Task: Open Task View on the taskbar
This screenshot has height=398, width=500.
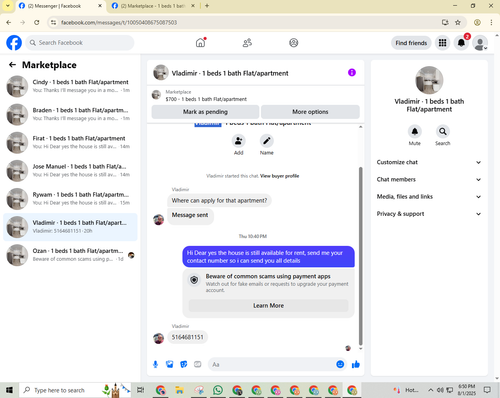Action: [141, 390]
